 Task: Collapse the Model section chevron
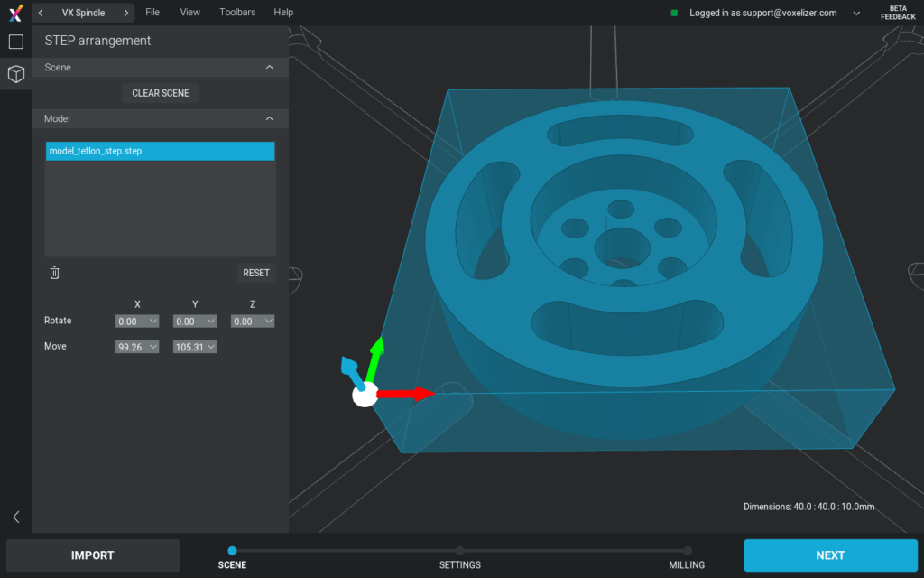269,118
